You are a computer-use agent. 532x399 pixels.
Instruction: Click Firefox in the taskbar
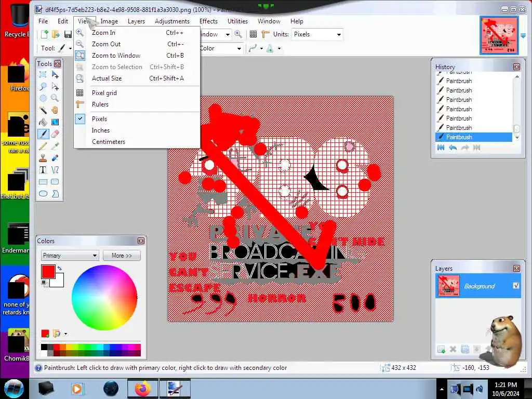point(142,389)
